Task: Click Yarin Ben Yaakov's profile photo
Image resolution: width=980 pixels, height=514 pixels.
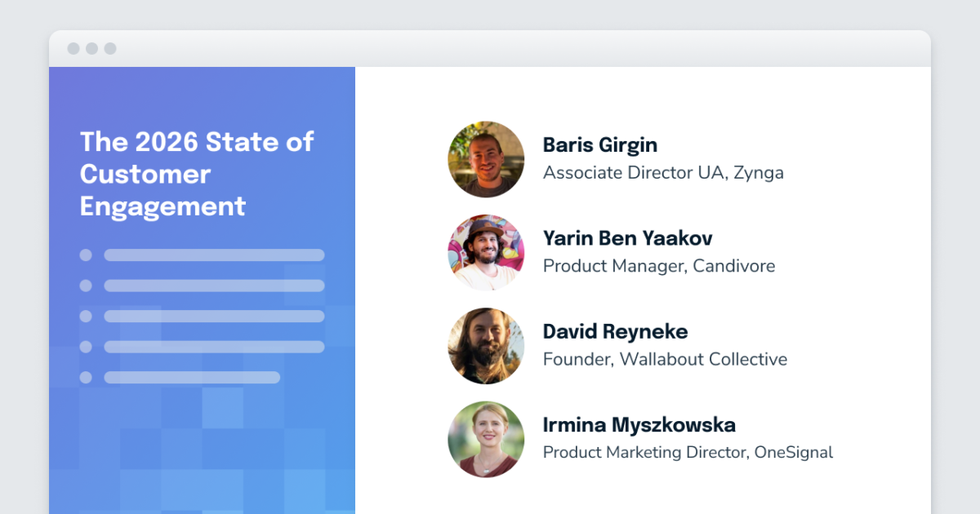Action: click(x=486, y=253)
